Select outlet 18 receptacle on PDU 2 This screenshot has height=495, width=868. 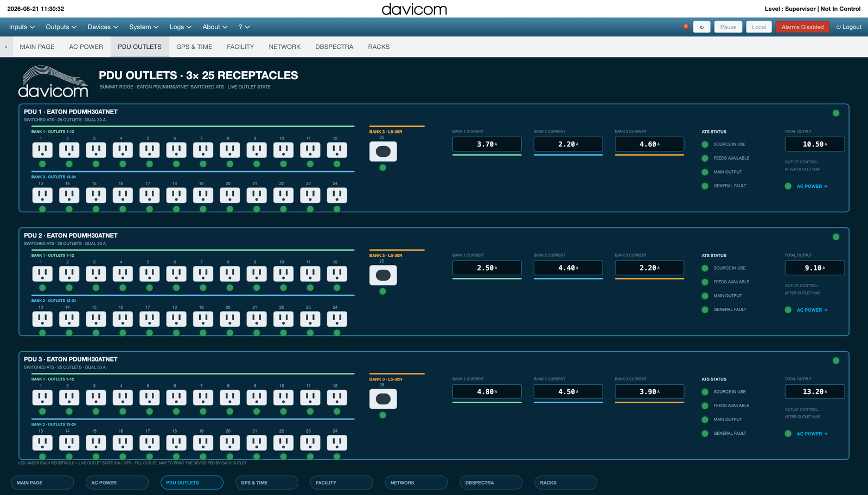pos(176,319)
